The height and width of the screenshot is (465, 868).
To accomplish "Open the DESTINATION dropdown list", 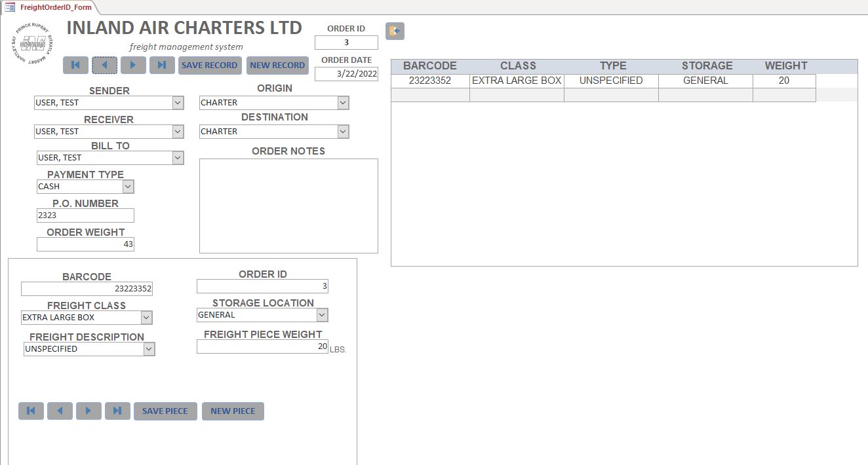I will pos(343,132).
